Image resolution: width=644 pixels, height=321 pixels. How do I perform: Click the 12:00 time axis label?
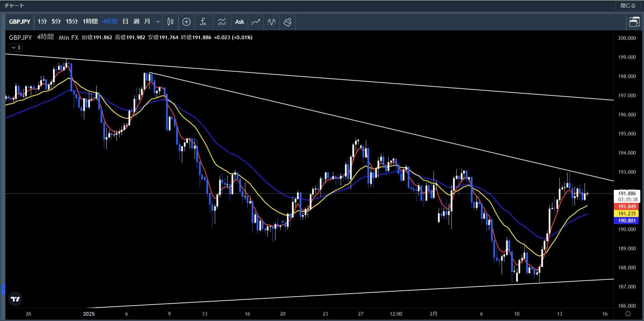coord(396,314)
